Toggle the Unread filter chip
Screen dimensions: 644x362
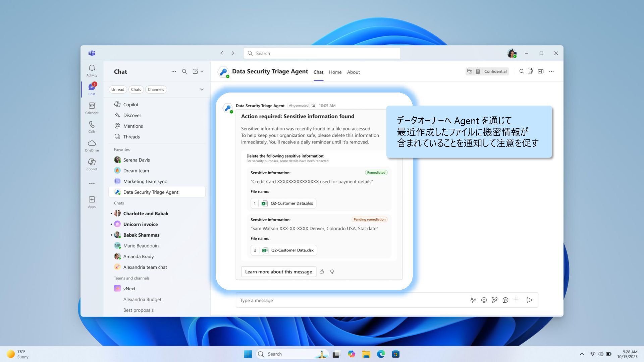point(118,89)
